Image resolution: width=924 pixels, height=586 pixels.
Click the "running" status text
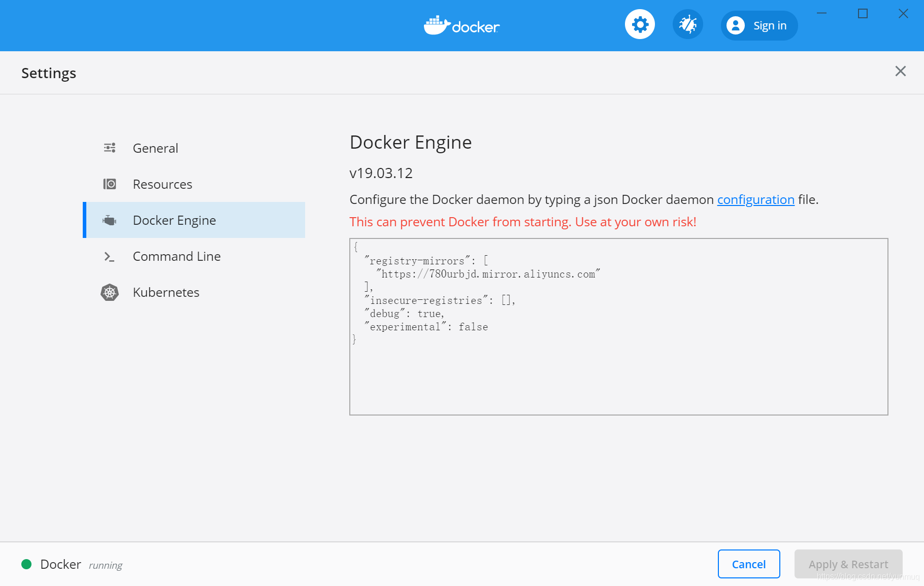click(106, 565)
